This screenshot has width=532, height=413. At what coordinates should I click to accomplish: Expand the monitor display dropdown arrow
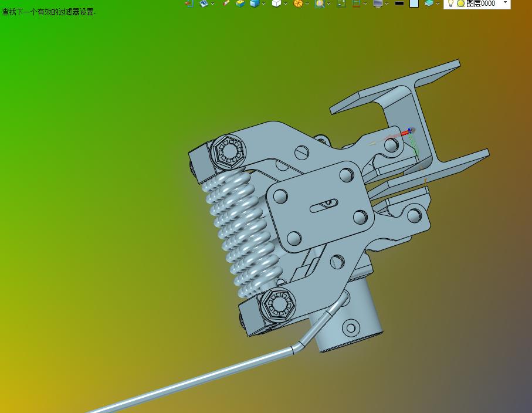point(387,4)
